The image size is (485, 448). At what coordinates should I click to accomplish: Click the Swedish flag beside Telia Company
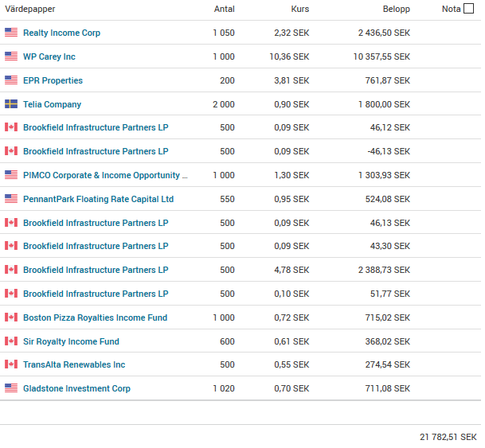11,103
